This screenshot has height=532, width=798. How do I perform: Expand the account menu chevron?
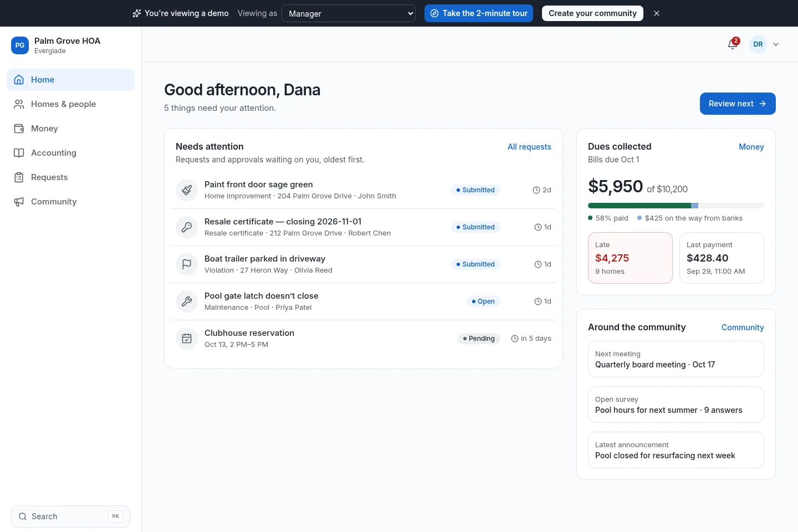tap(776, 44)
